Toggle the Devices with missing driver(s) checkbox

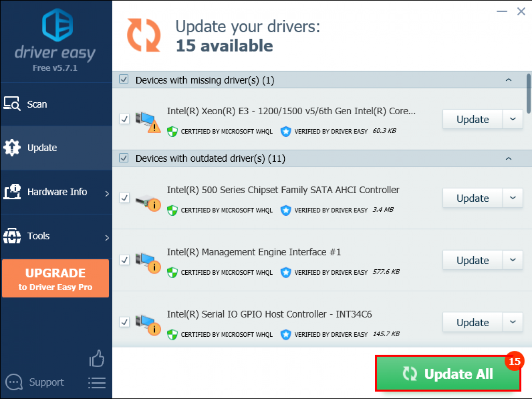pos(123,79)
